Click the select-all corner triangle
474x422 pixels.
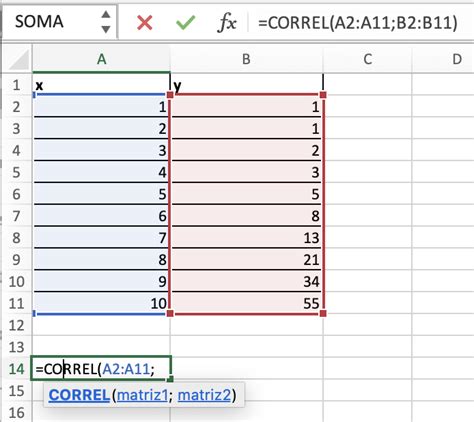tap(18, 59)
